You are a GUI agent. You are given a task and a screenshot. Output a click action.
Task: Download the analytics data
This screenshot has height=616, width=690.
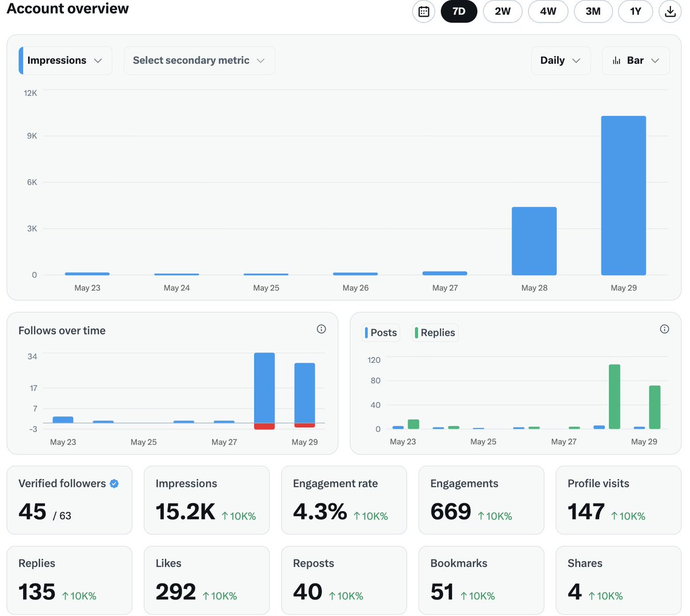coord(670,12)
